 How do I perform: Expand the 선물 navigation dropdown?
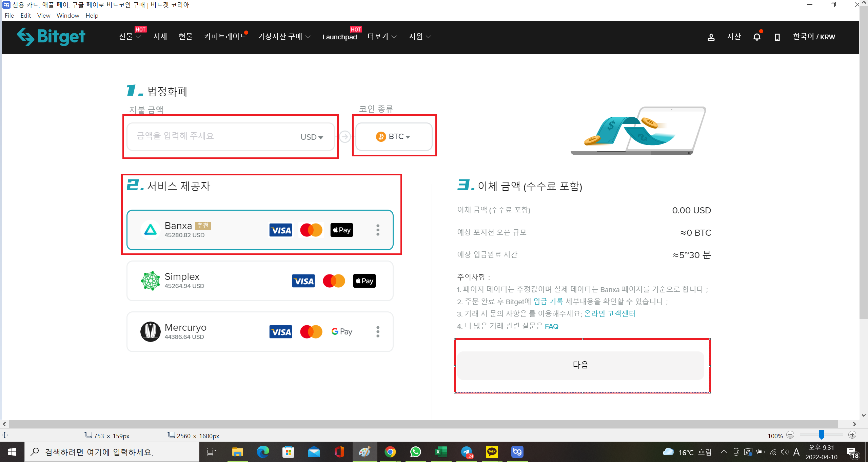(130, 37)
